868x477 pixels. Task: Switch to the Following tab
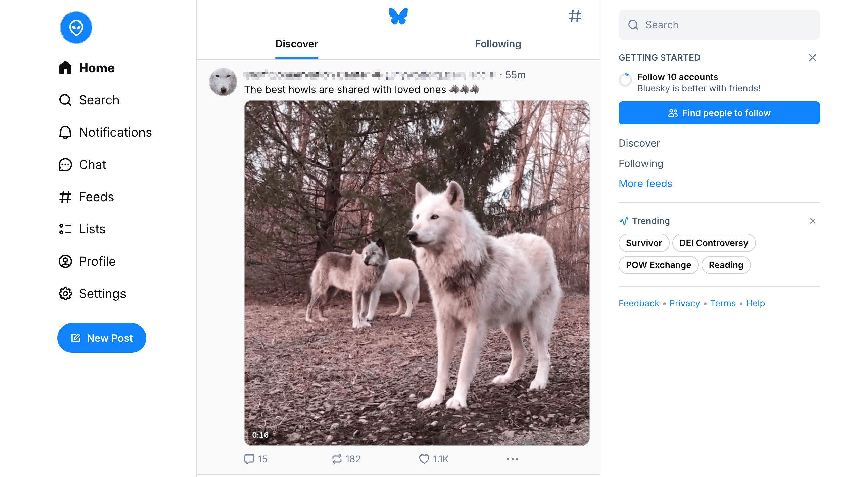point(498,44)
